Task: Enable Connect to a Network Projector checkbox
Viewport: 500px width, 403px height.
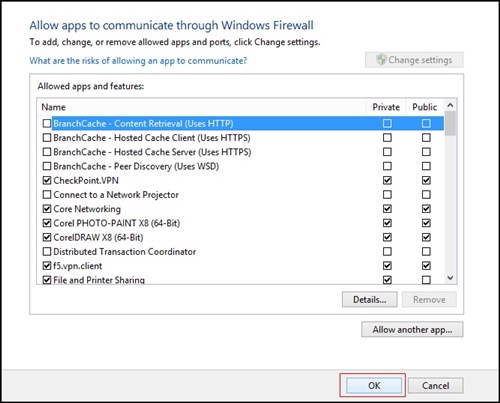Action: pos(47,194)
